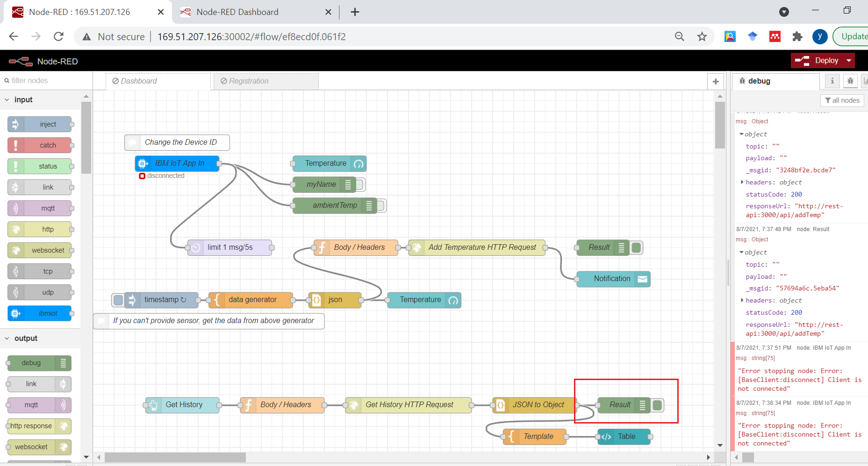Toggle the lower Result debug node button
The width and height of the screenshot is (868, 466).
point(657,405)
